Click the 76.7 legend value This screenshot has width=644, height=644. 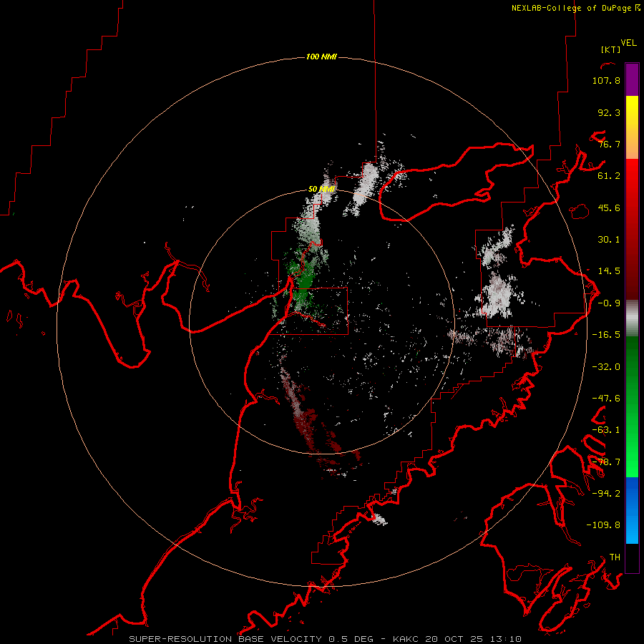pos(609,144)
